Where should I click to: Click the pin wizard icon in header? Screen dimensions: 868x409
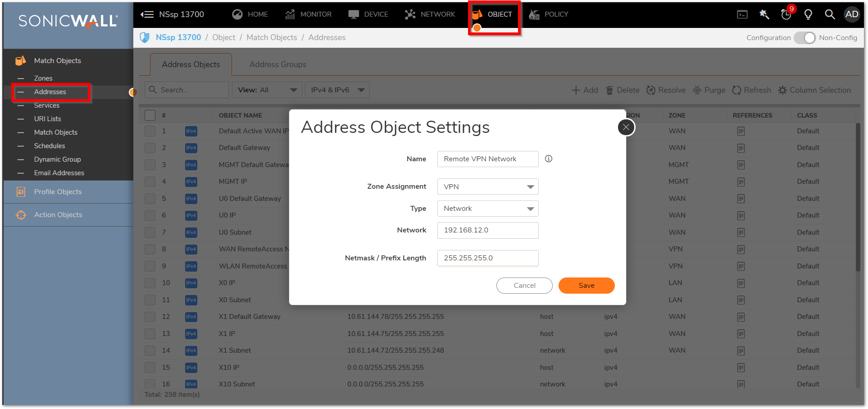pos(764,14)
